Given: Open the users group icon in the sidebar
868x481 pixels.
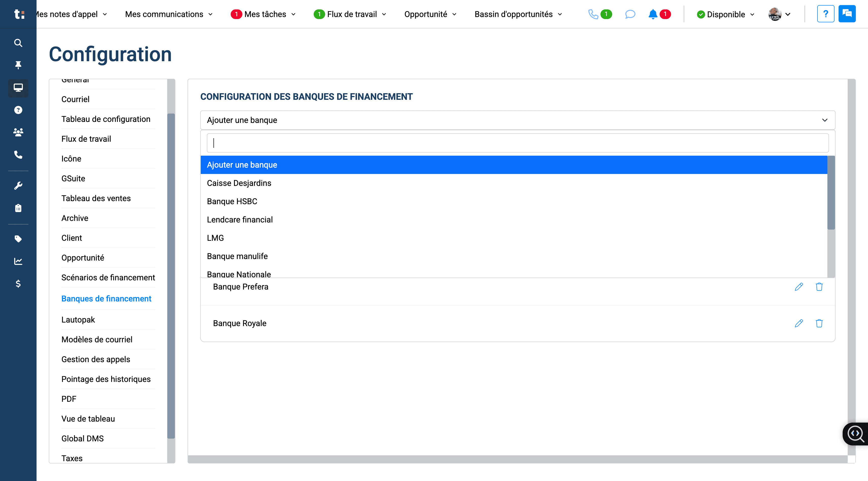Looking at the screenshot, I should (x=18, y=132).
